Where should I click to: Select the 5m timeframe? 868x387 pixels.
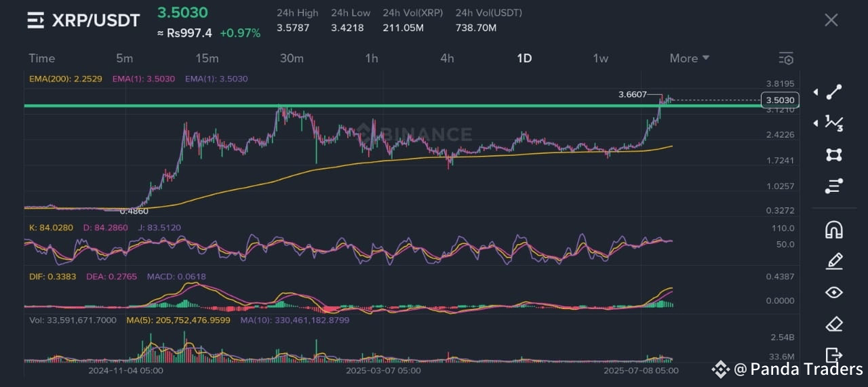[x=125, y=58]
